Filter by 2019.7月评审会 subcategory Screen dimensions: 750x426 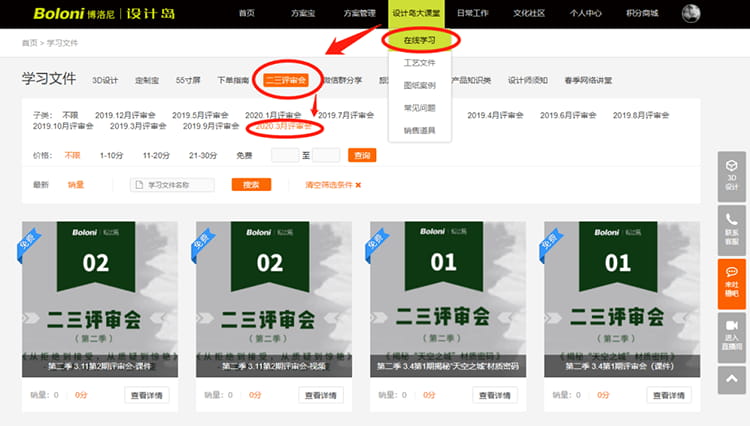pos(346,115)
